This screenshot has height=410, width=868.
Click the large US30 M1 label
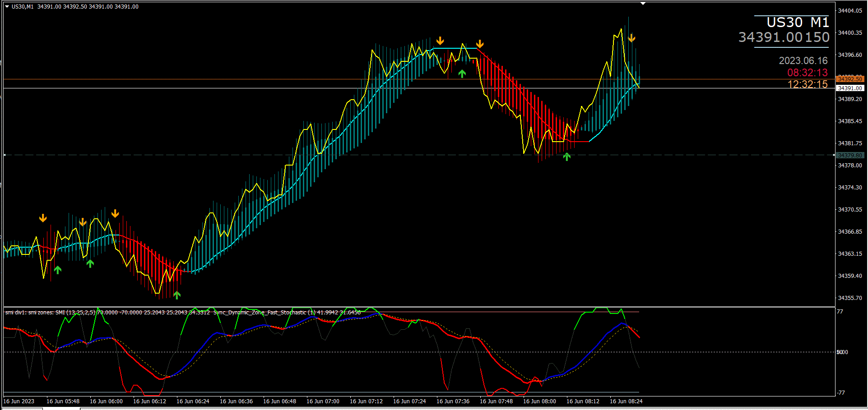tap(798, 22)
